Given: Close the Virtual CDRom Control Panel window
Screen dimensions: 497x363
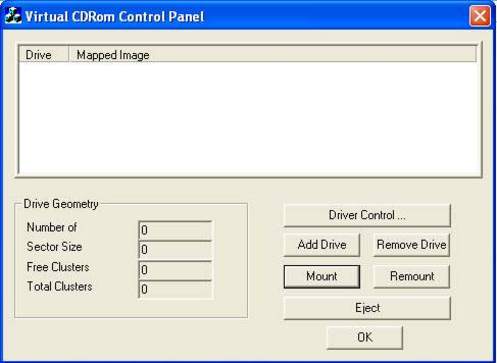Looking at the screenshot, I should [480, 16].
